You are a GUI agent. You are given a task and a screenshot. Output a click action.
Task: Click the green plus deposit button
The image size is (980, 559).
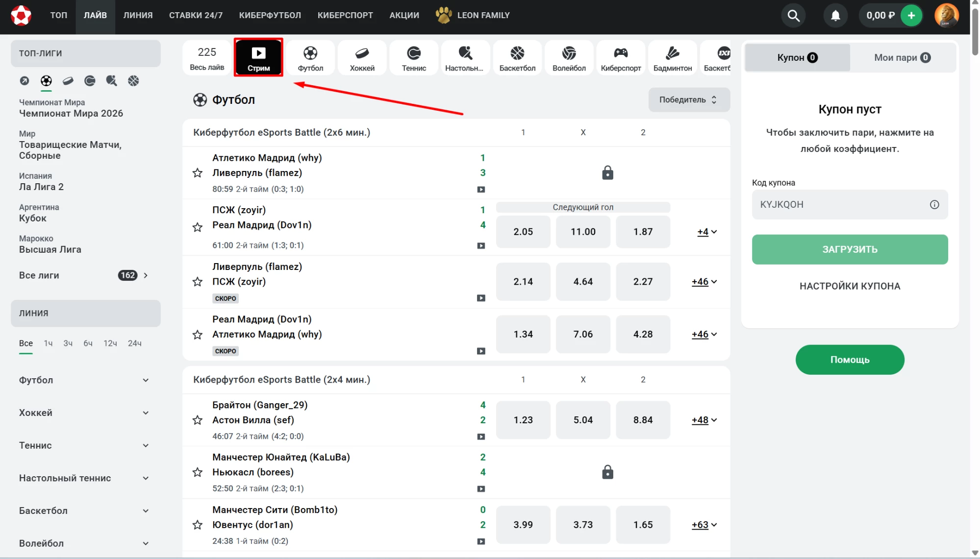point(911,16)
